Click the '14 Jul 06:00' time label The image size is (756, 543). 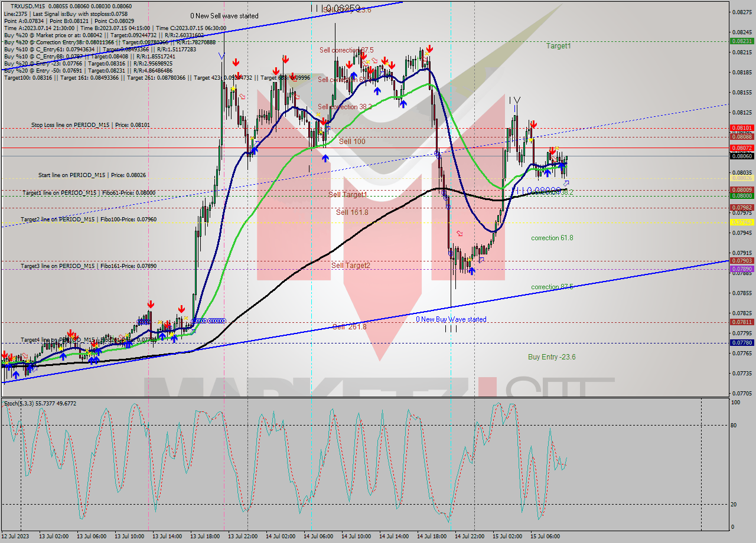tap(318, 537)
